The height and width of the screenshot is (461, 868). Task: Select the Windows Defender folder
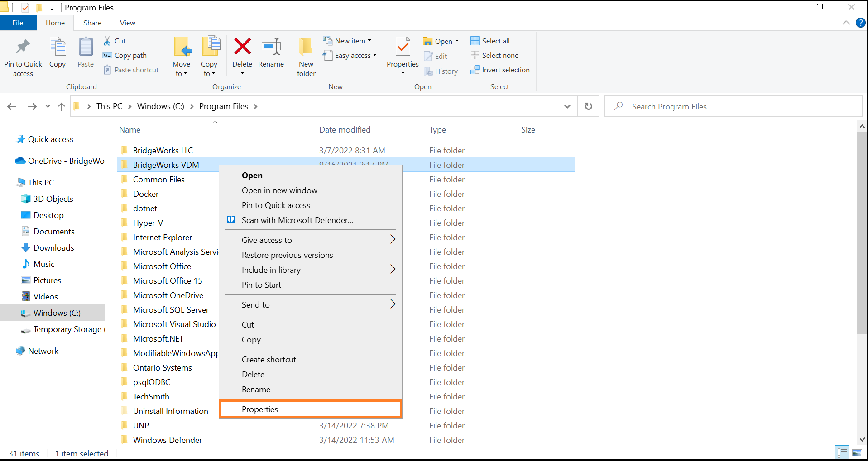pos(167,440)
